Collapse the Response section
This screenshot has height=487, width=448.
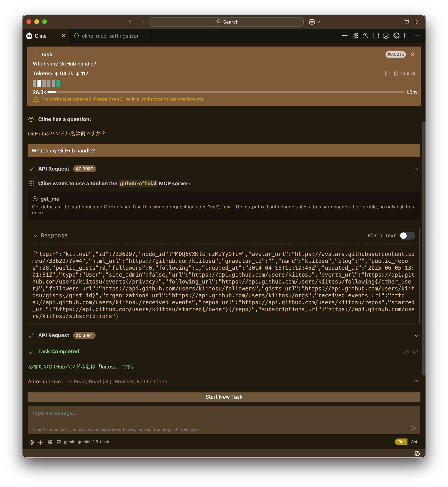tap(36, 236)
